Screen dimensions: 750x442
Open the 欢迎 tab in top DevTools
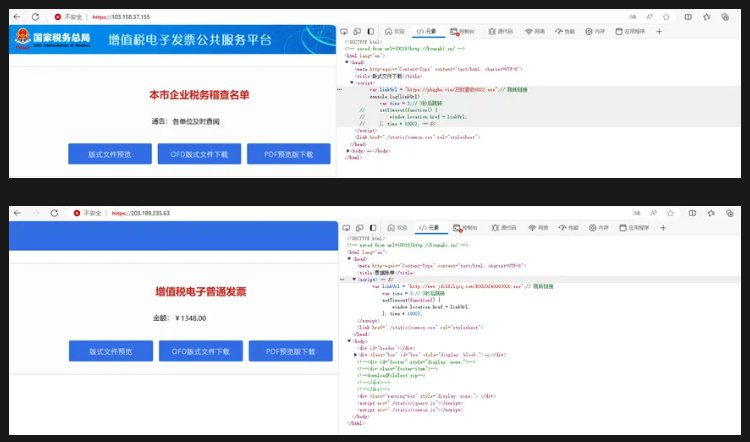[x=395, y=32]
